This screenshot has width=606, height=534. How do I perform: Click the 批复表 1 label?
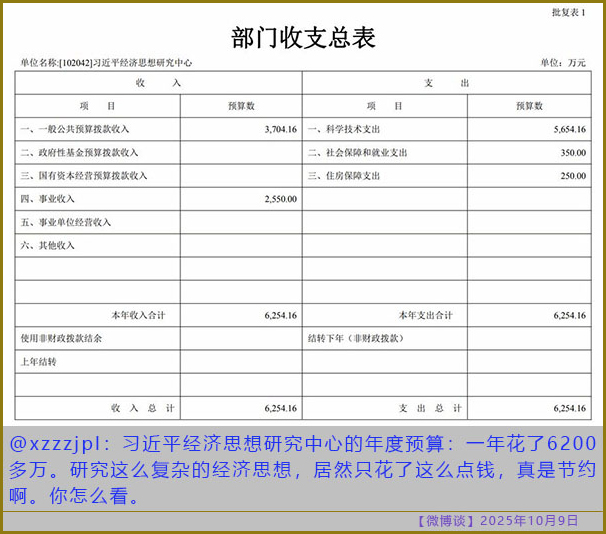coord(569,12)
